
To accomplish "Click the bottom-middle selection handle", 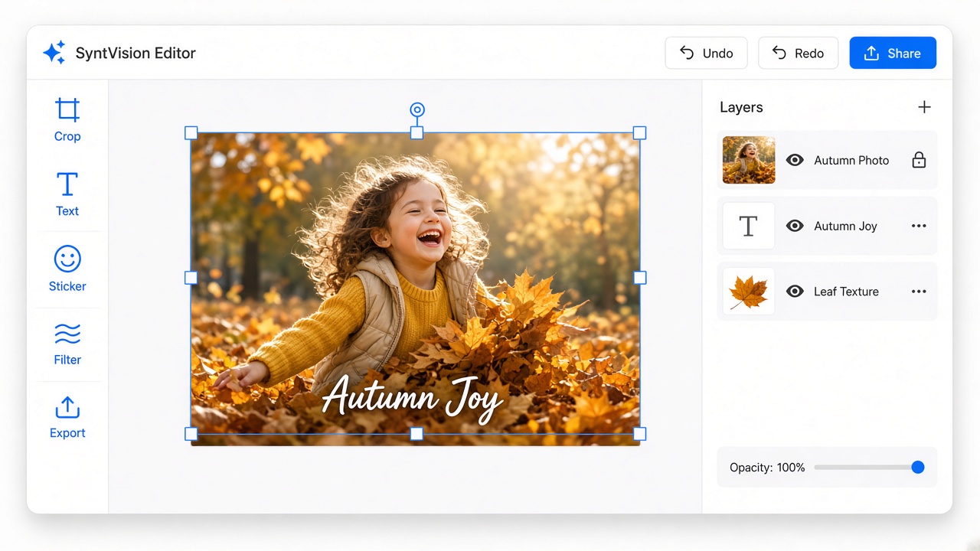I will tap(416, 434).
